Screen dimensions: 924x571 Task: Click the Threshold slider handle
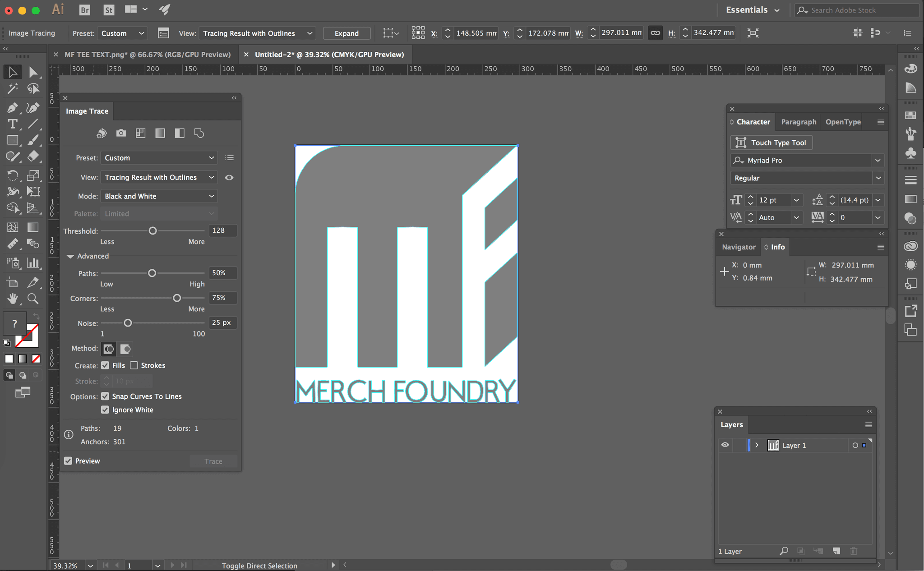[152, 231]
